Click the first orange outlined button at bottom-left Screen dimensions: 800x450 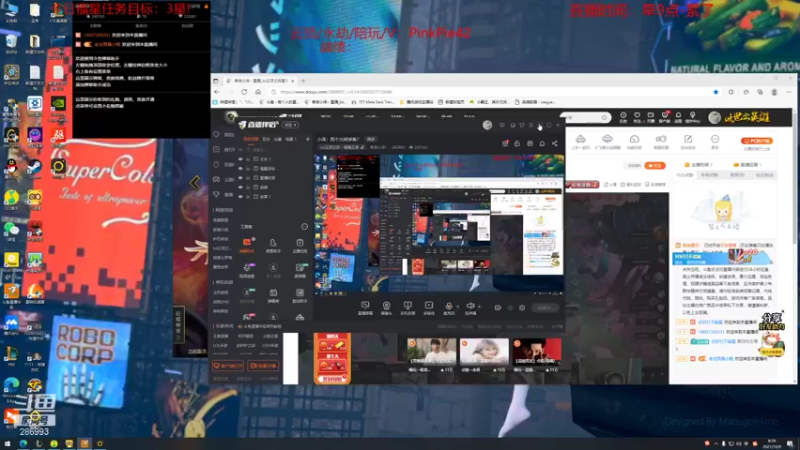[x=228, y=366]
